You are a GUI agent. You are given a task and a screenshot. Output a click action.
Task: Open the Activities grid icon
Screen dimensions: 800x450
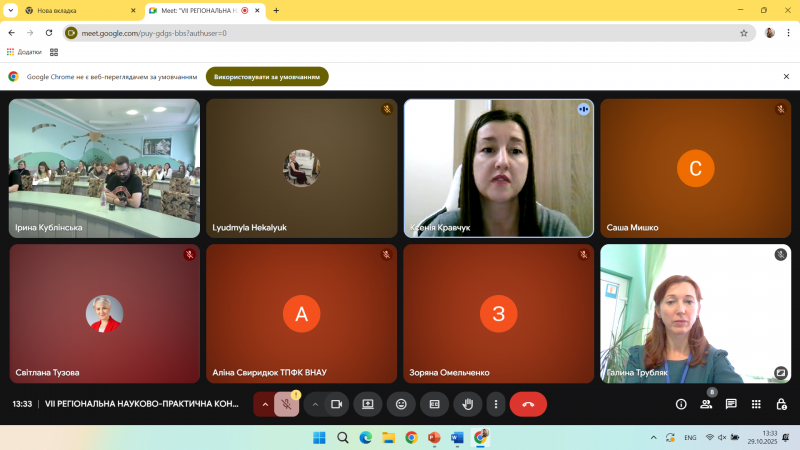(756, 404)
